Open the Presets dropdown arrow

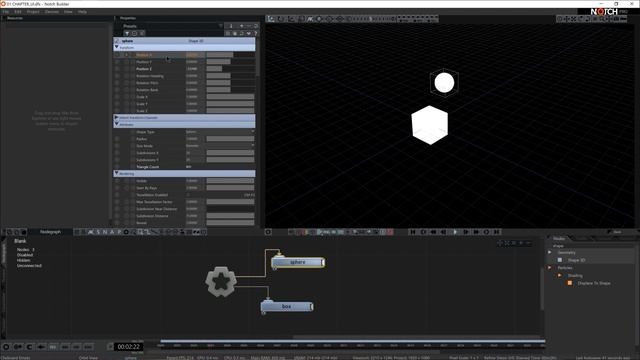[x=221, y=26]
